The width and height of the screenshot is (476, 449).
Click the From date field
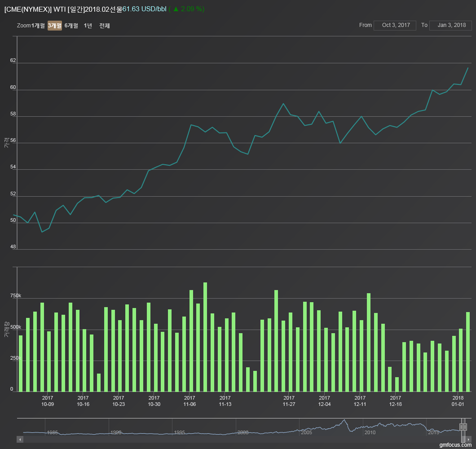point(396,26)
